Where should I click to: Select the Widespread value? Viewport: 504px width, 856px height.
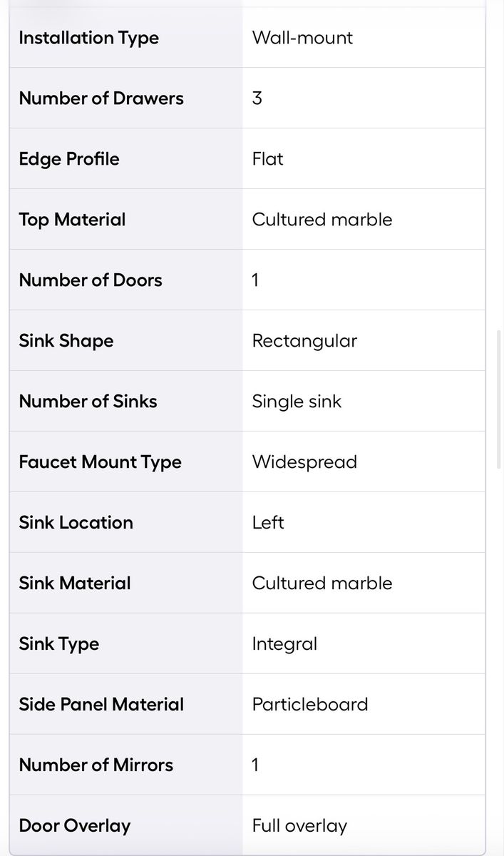point(304,462)
